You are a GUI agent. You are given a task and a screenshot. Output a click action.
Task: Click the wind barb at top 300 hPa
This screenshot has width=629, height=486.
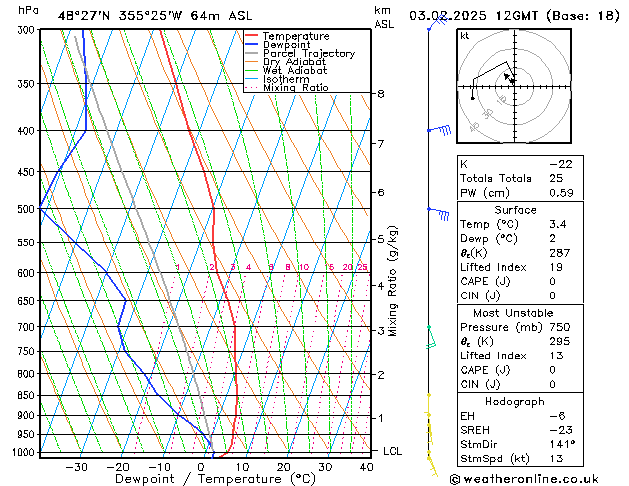(434, 25)
